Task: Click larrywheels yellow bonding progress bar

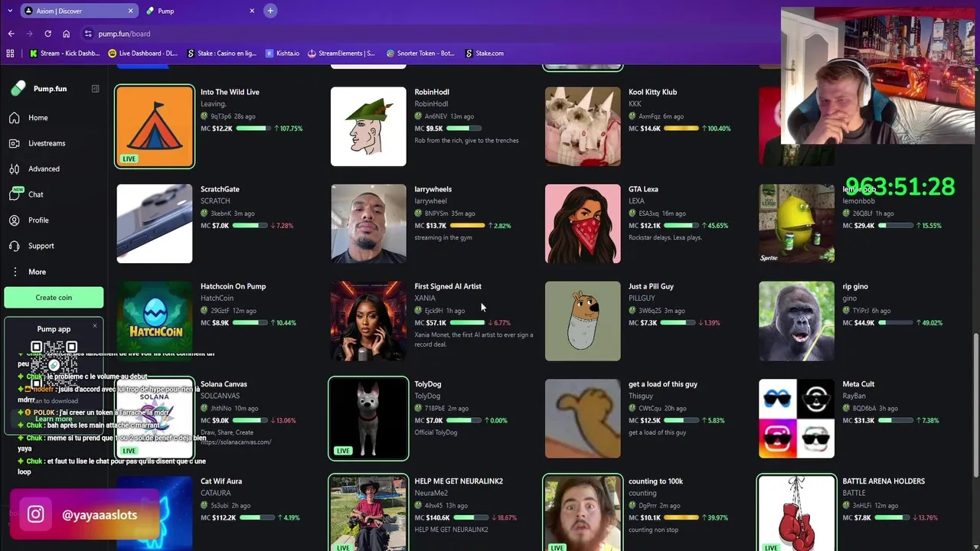Action: tap(468, 226)
